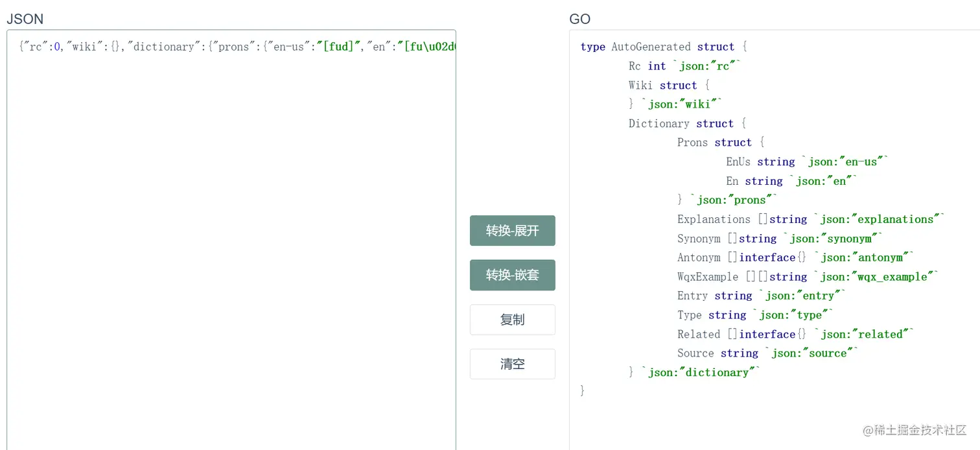Clear the editors with 清空 button
980x450 pixels.
[512, 364]
